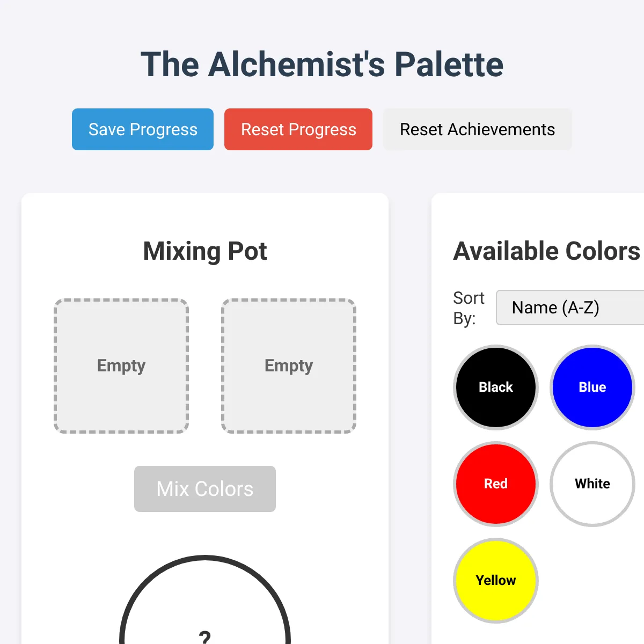Click Reset Achievements button
This screenshot has width=644, height=644.
click(478, 129)
